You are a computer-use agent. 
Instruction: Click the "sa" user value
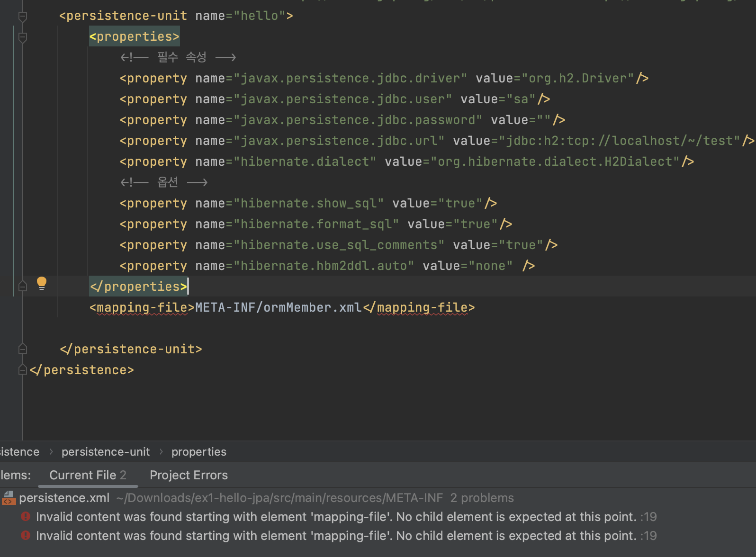click(521, 99)
